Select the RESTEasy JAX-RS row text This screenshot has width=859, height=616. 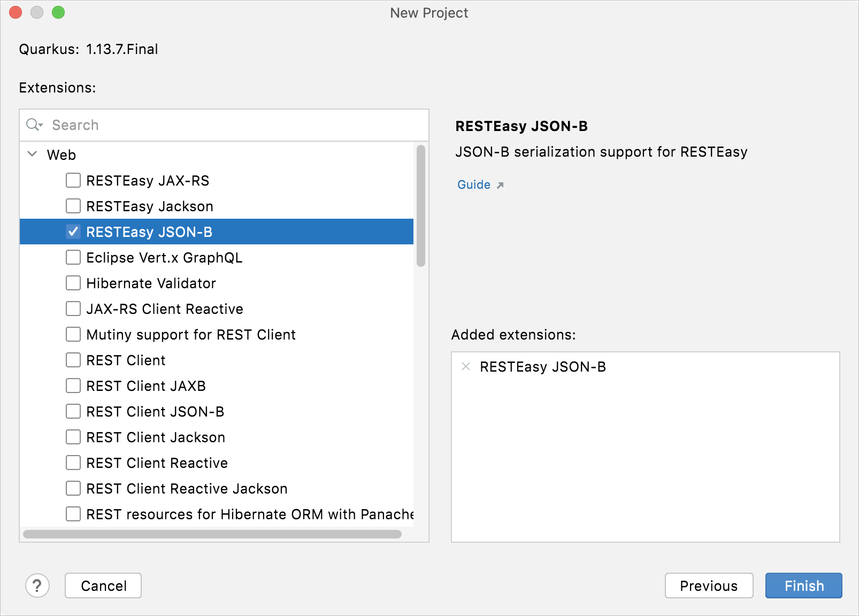coord(148,181)
